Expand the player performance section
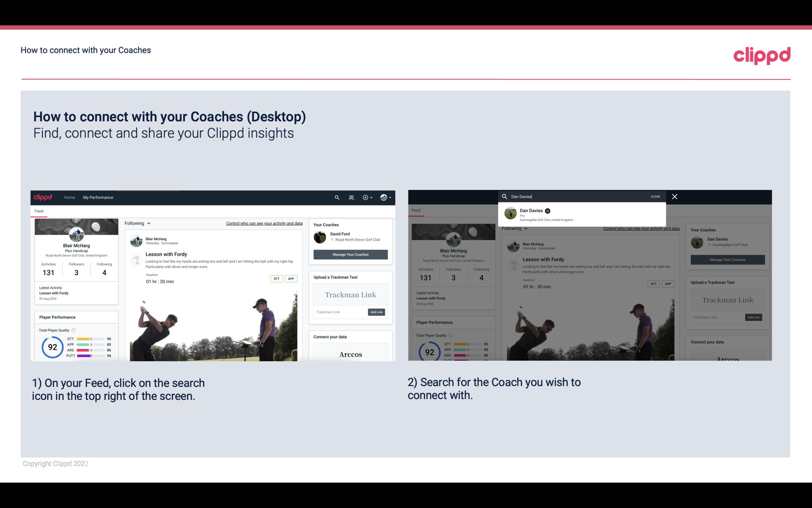812x508 pixels. [x=57, y=317]
